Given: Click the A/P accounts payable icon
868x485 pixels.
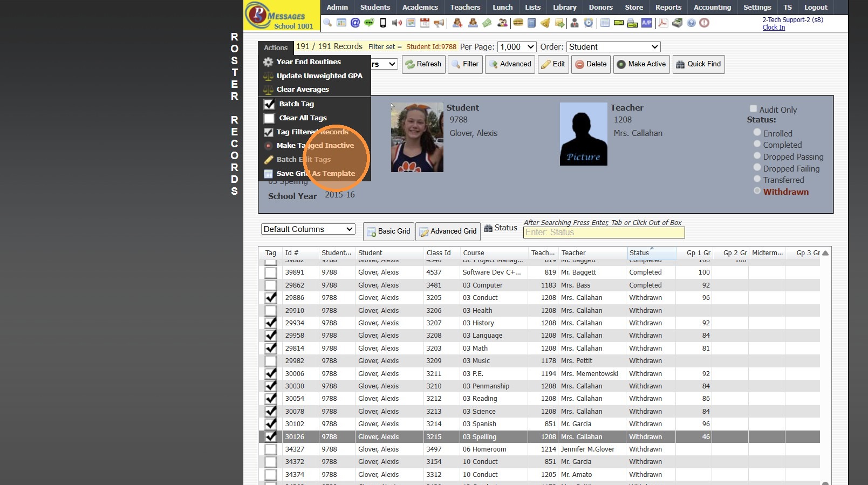Looking at the screenshot, I should click(646, 23).
